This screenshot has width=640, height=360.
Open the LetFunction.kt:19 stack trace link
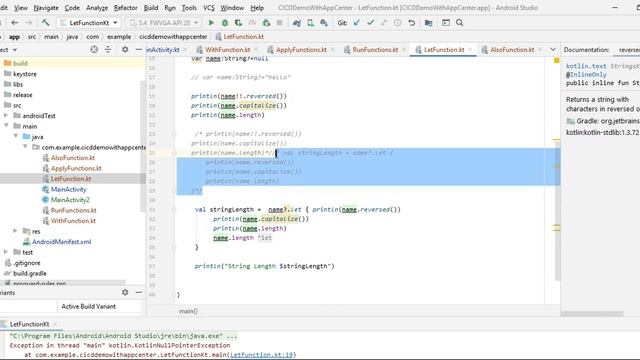pyautogui.click(x=262, y=355)
